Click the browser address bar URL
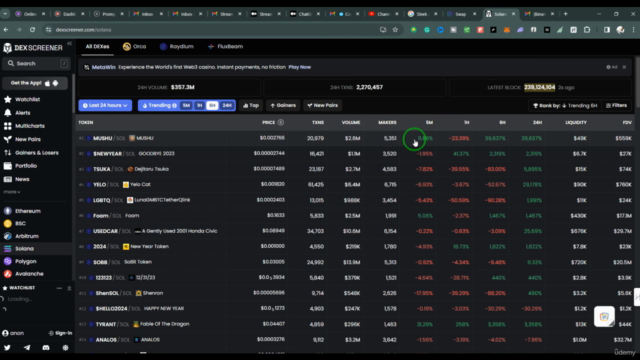This screenshot has height=360, width=640. coord(83,30)
